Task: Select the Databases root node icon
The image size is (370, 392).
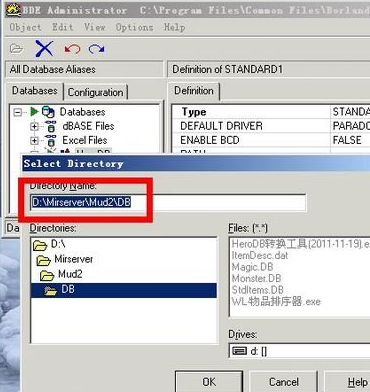Action: point(48,112)
